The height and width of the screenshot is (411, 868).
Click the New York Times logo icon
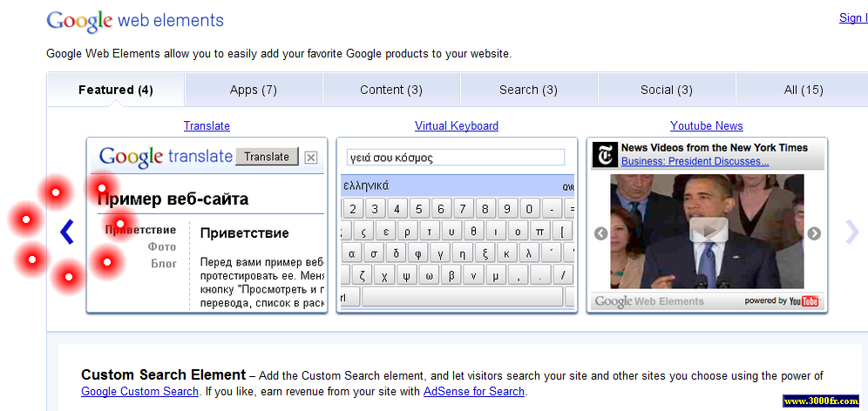click(605, 155)
